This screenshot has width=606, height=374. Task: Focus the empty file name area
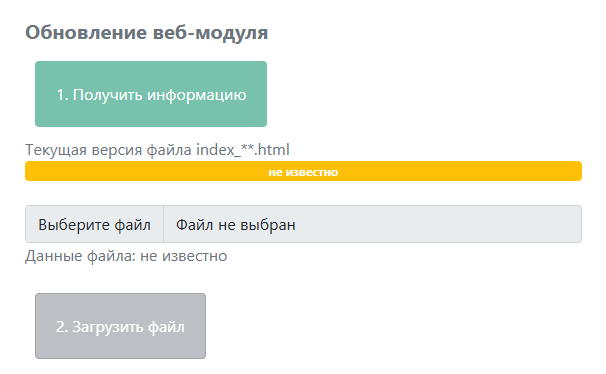[x=373, y=224]
